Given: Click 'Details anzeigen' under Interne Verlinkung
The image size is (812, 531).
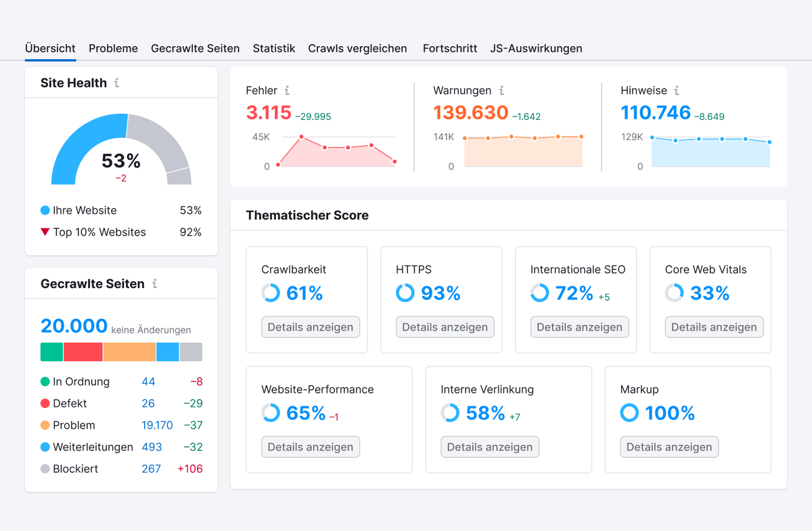Looking at the screenshot, I should click(489, 446).
